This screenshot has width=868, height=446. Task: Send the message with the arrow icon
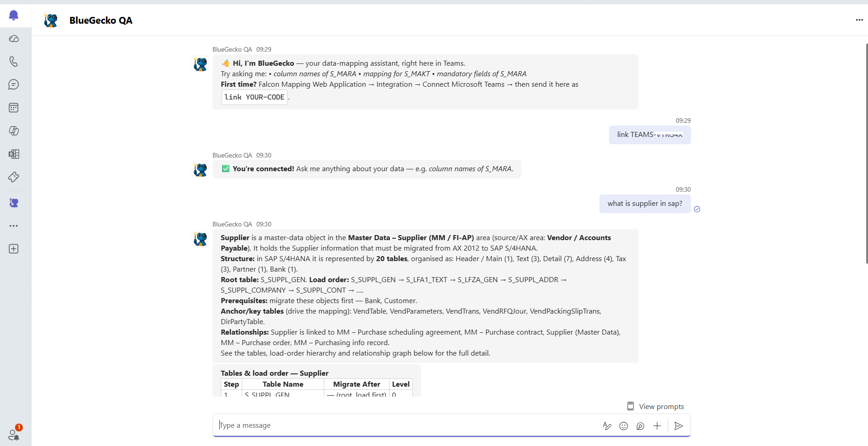coord(679,426)
